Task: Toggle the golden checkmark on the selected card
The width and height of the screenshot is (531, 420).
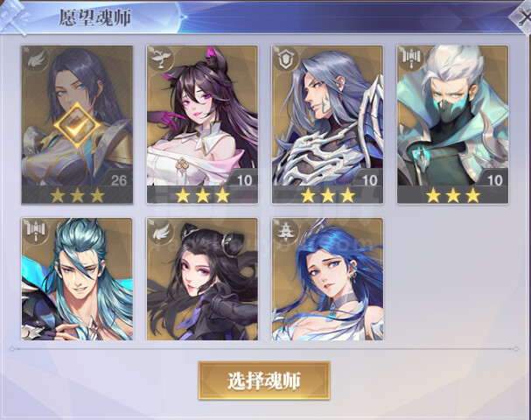Action: pyautogui.click(x=78, y=126)
